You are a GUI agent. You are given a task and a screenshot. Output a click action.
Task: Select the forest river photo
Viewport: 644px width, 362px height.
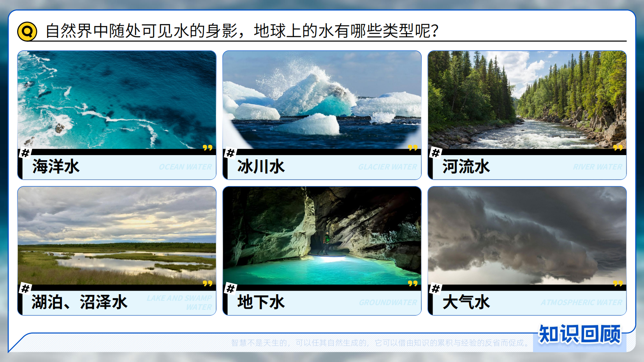point(527,100)
